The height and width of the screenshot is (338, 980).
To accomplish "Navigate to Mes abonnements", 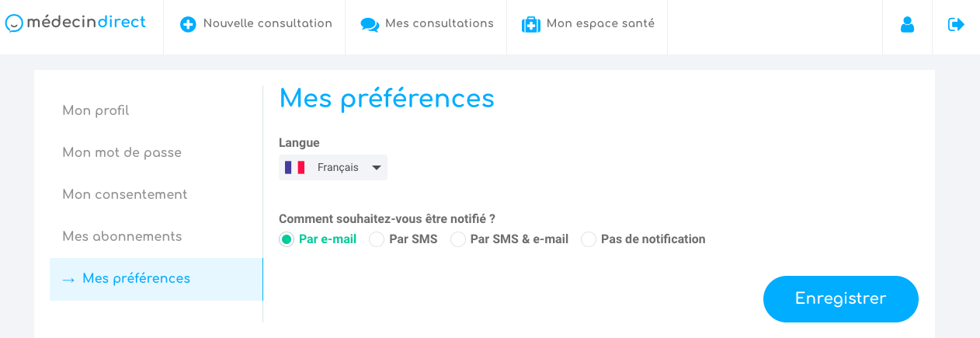I will pyautogui.click(x=122, y=236).
